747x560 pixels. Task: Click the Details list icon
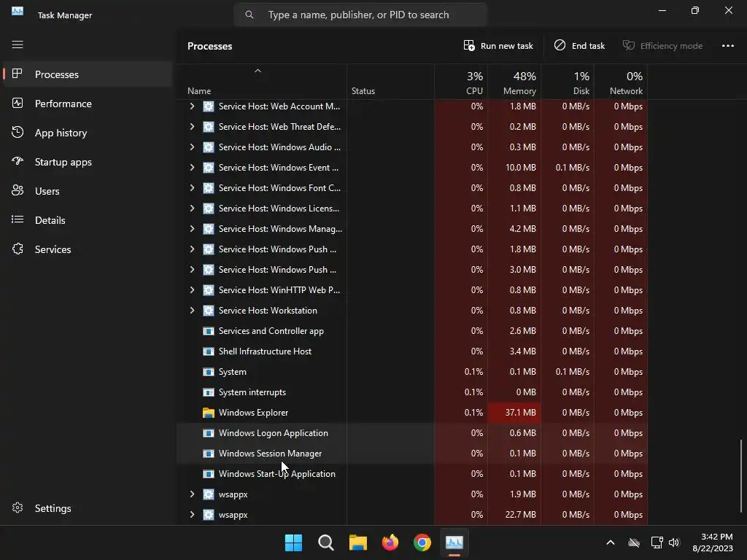[18, 219]
